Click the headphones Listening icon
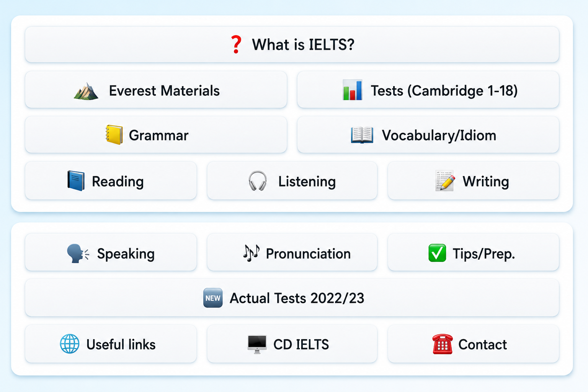 click(x=258, y=181)
